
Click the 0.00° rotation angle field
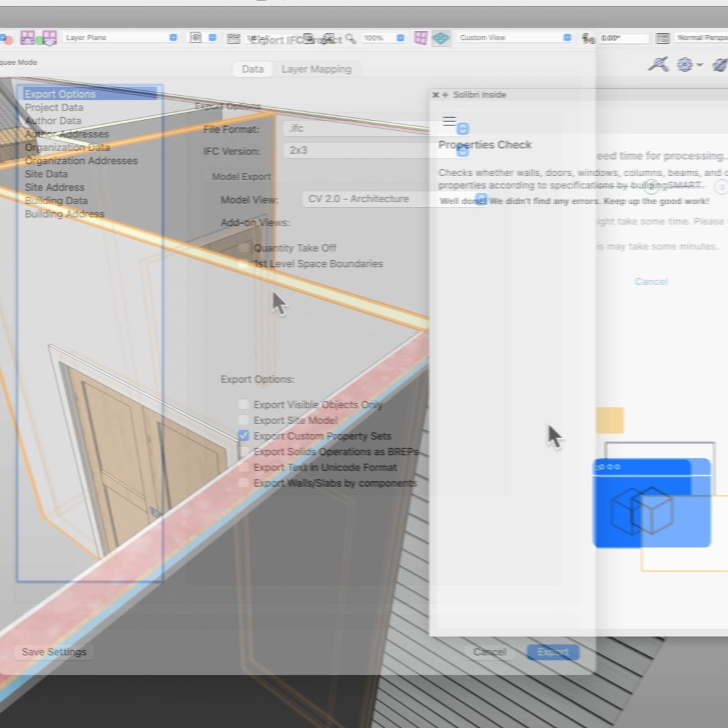point(624,38)
